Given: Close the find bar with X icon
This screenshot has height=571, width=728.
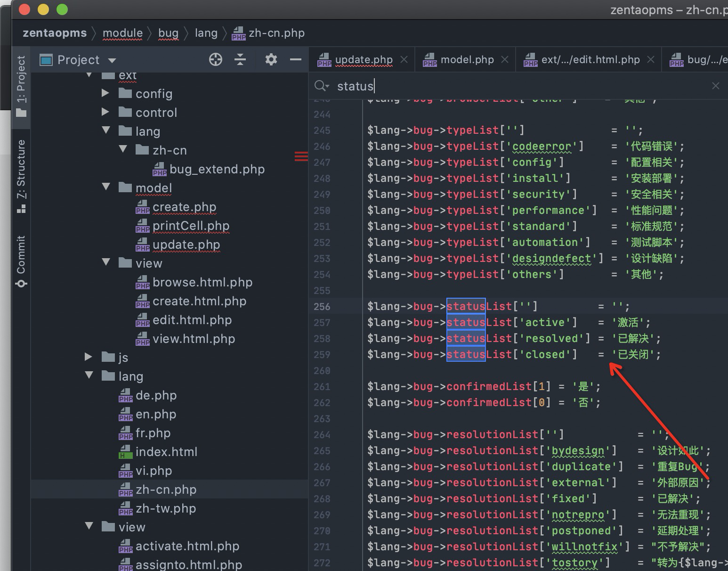Looking at the screenshot, I should click(x=715, y=86).
